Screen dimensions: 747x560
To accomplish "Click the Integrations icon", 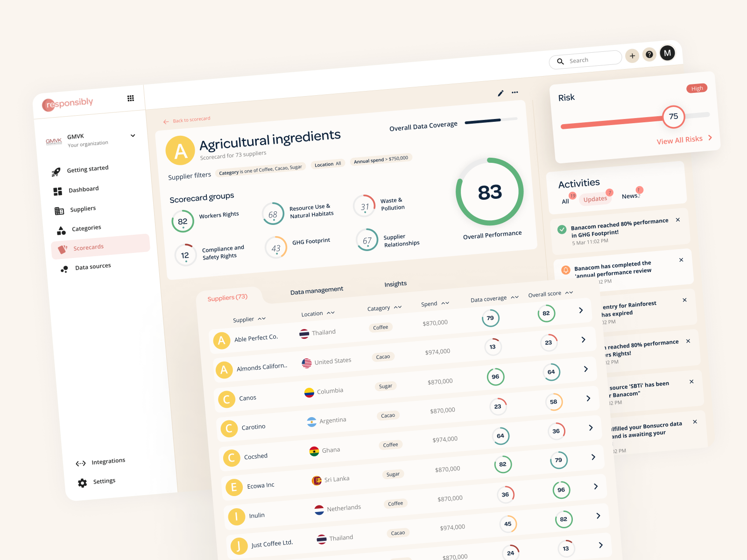I will (81, 463).
